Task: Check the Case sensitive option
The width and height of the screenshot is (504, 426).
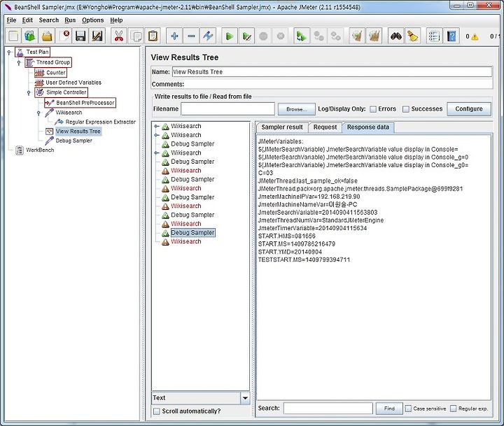Action: 408,409
